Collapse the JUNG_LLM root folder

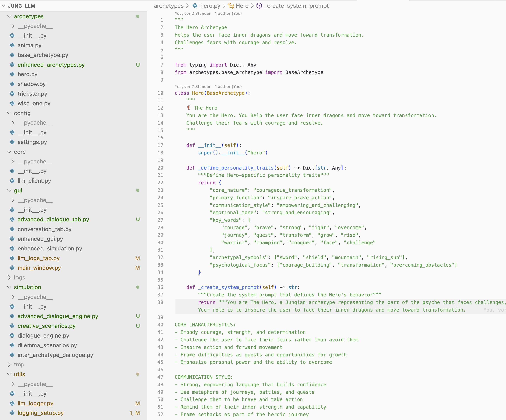(4, 6)
